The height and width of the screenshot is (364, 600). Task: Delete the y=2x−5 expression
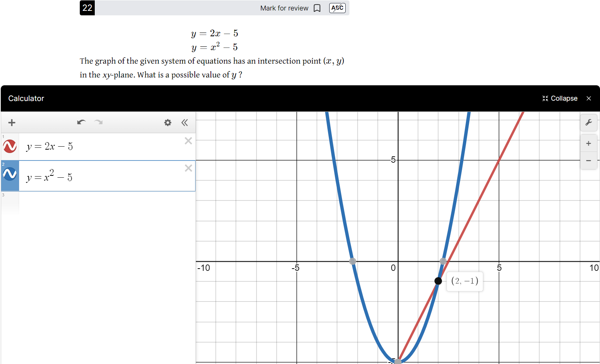pos(188,141)
